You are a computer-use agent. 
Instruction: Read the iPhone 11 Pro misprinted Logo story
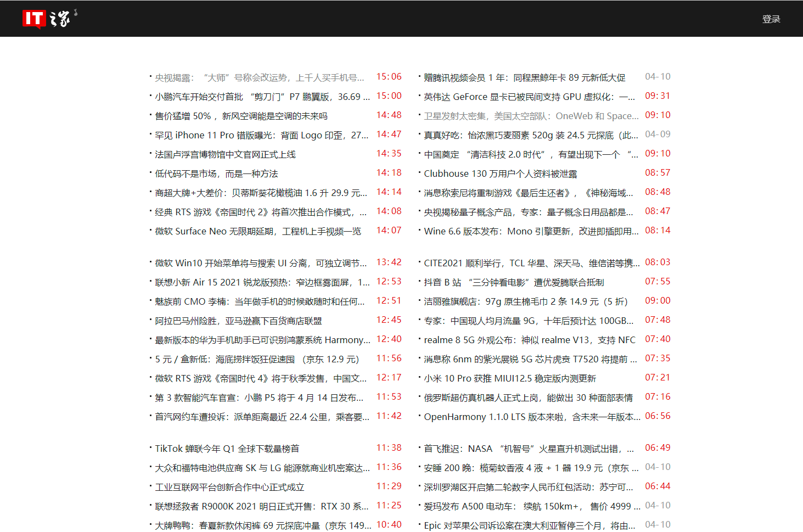(258, 135)
